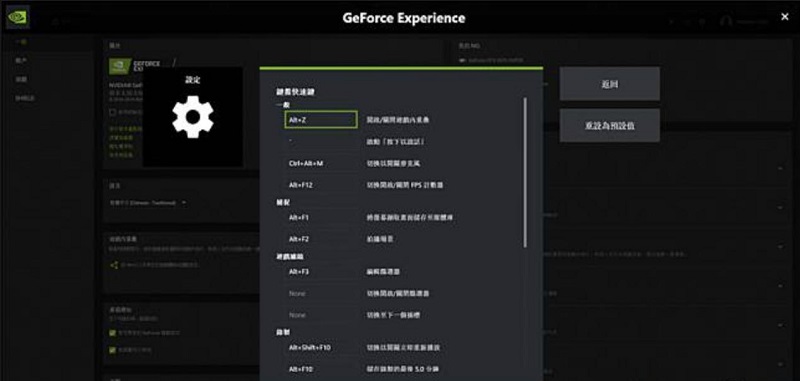Click the shortcuts list vertical scrollbar
The image size is (800, 381).
point(524,172)
